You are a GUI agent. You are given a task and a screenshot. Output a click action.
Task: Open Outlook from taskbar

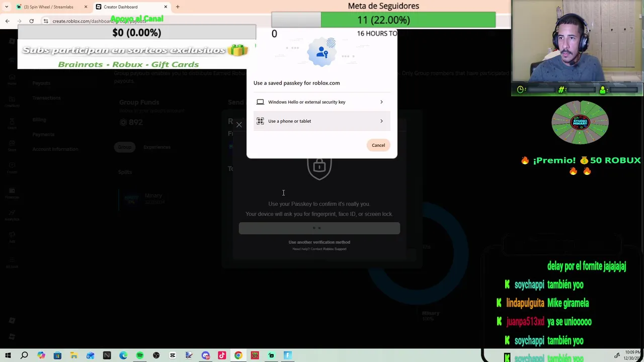(90, 356)
